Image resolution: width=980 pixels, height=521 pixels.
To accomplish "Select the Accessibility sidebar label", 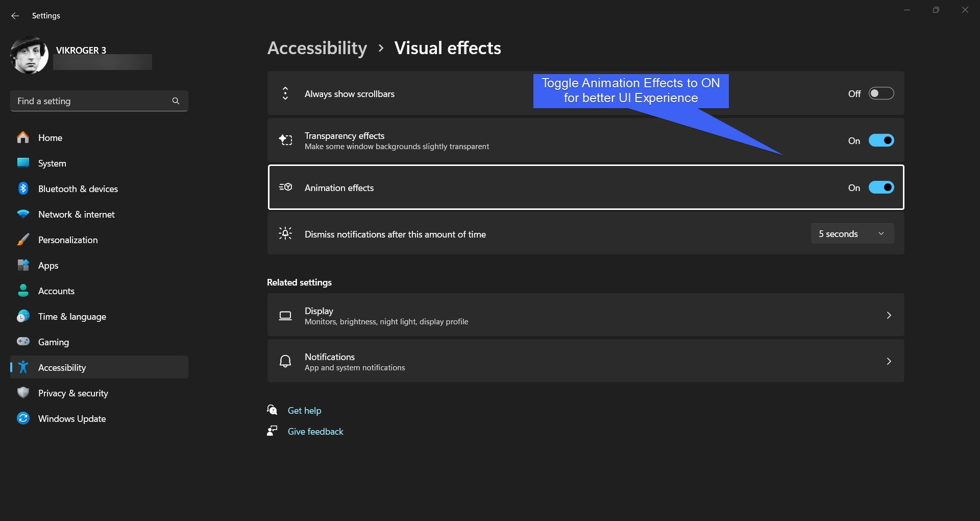I will click(x=62, y=368).
